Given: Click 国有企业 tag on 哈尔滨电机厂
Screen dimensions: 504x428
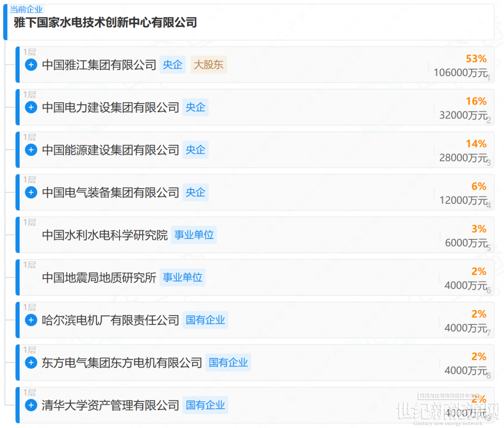Looking at the screenshot, I should point(205,320).
